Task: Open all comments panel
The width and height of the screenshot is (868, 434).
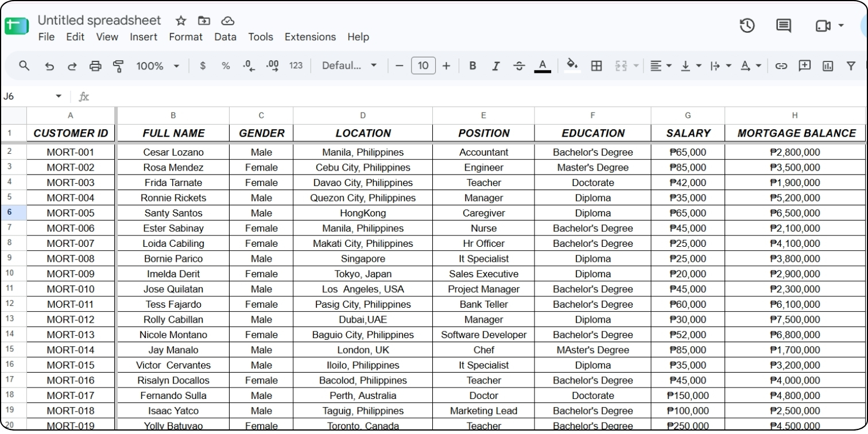Action: pyautogui.click(x=784, y=25)
